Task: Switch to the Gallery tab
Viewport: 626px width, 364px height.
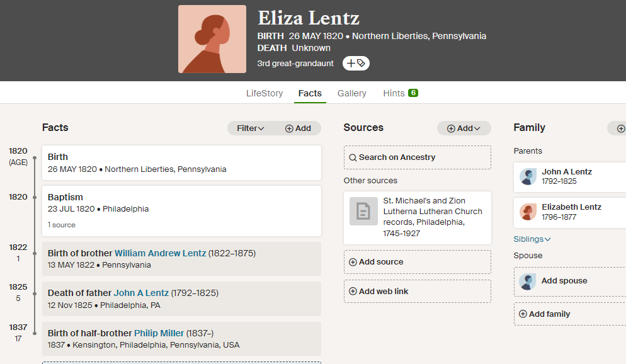Action: click(x=351, y=93)
